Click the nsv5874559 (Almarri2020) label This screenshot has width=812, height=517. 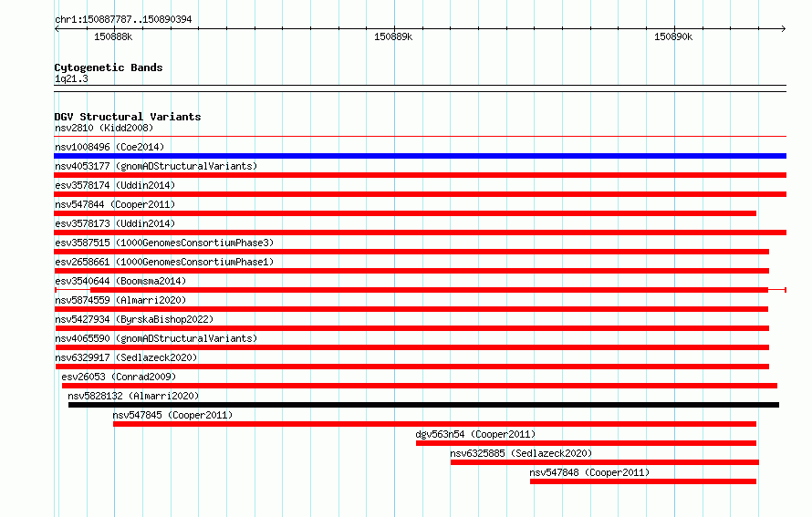click(x=120, y=300)
